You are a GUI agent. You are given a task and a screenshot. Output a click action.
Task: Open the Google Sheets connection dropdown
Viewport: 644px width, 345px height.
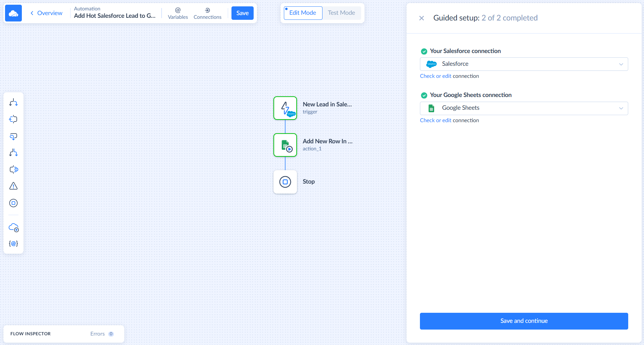click(x=621, y=108)
